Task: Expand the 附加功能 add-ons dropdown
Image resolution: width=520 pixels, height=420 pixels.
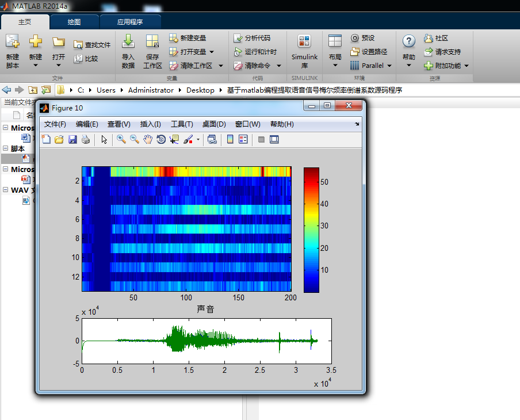Action: coord(467,66)
